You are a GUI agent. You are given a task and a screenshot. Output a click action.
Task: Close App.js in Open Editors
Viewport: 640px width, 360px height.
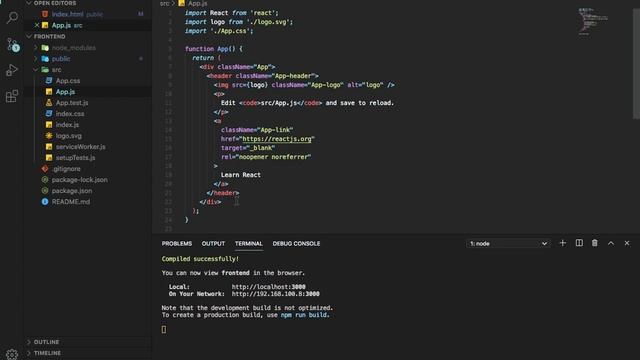(x=37, y=25)
